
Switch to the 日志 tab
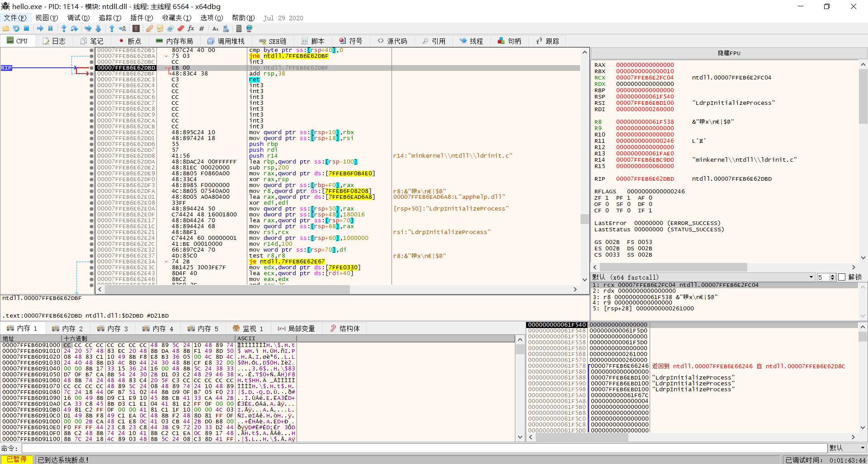tap(54, 41)
